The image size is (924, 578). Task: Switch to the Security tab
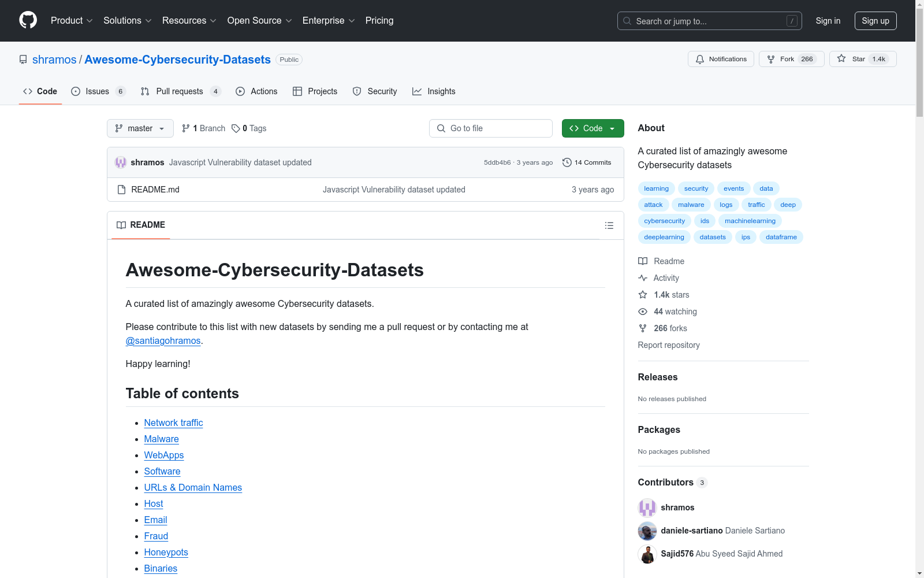[375, 91]
